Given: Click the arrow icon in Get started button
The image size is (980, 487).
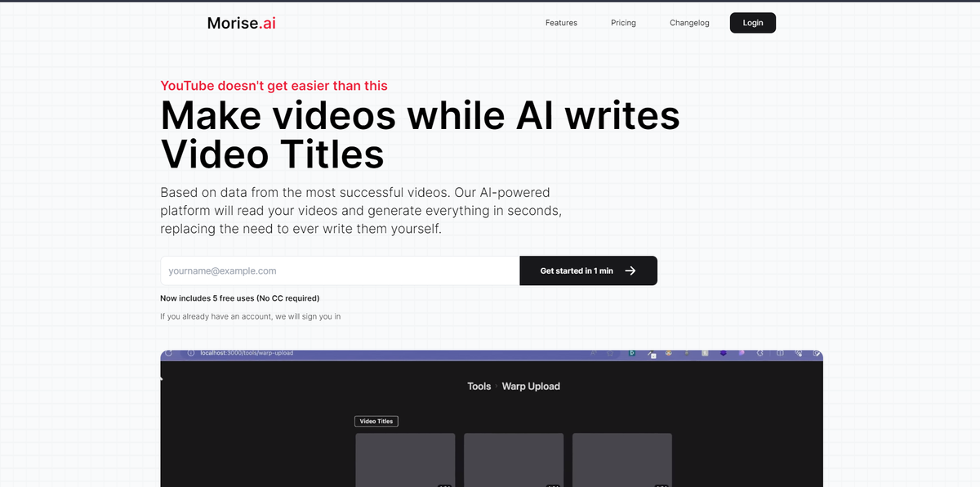Looking at the screenshot, I should click(630, 270).
